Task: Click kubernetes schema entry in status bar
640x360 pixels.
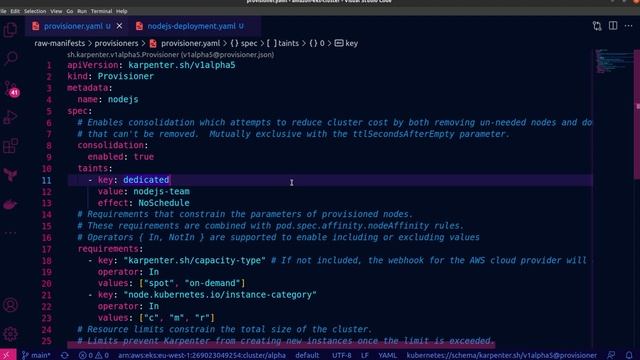Action: point(501,355)
